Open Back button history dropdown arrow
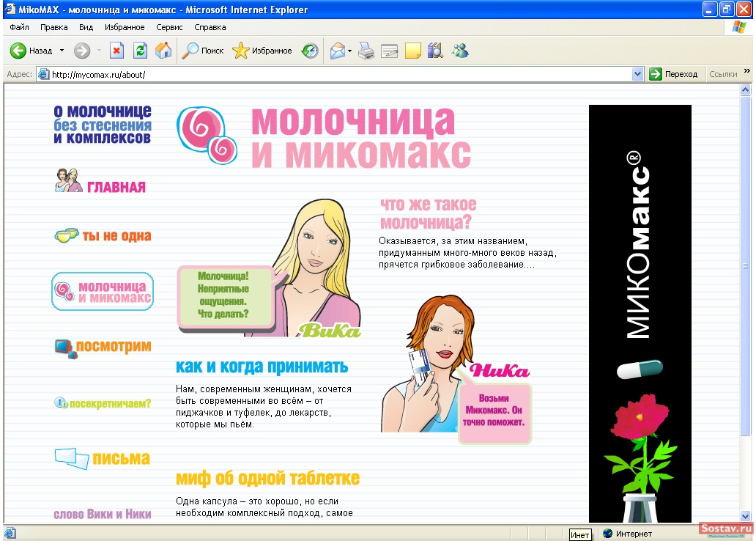This screenshot has width=756, height=541. (62, 50)
